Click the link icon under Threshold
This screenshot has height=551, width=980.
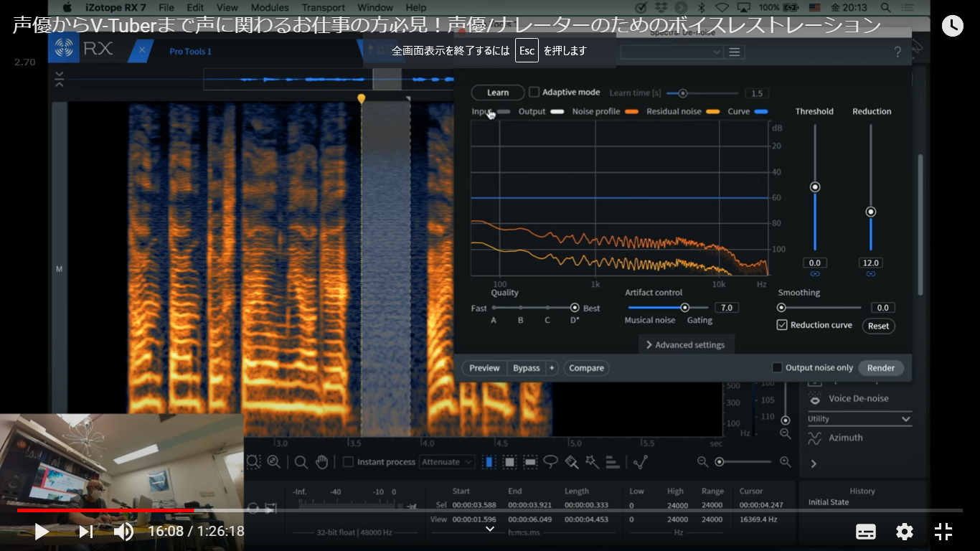coord(815,274)
